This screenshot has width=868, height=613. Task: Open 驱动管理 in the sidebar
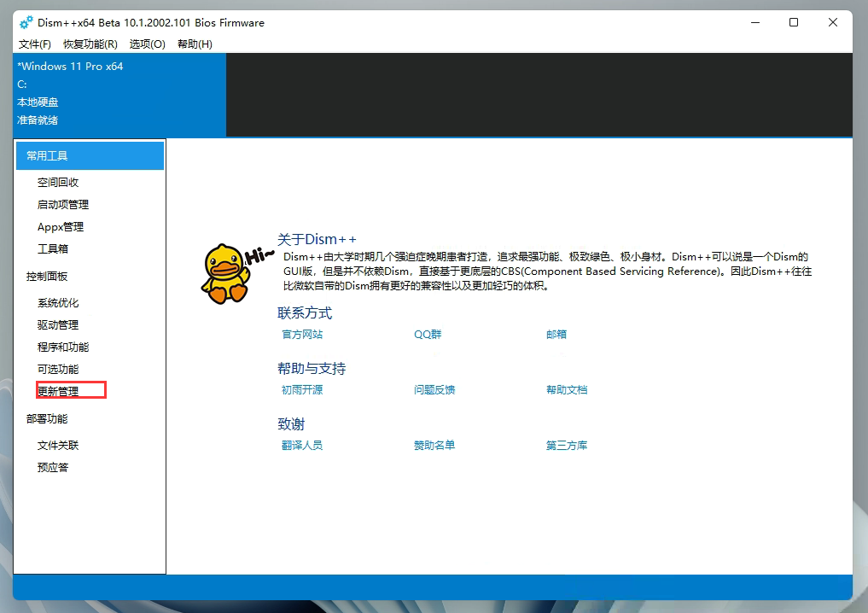pyautogui.click(x=57, y=324)
